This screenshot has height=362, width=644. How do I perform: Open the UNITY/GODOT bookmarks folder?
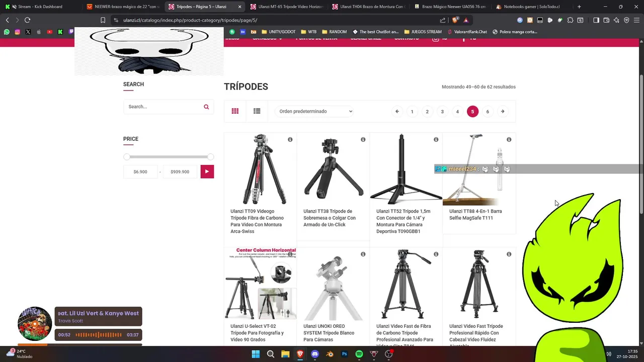(278, 32)
